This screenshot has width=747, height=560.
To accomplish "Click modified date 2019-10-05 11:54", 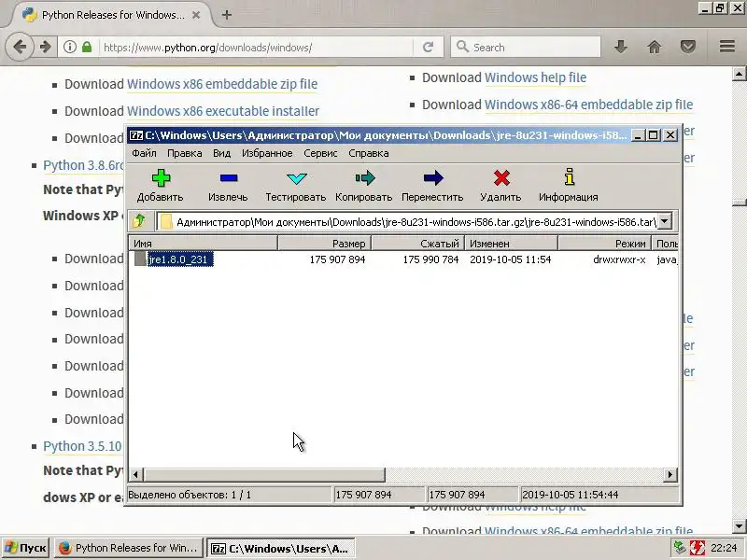I will (x=510, y=259).
